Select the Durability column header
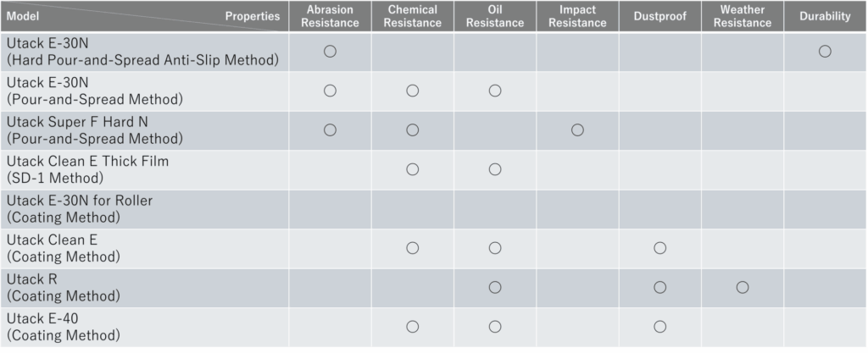 coord(825,16)
